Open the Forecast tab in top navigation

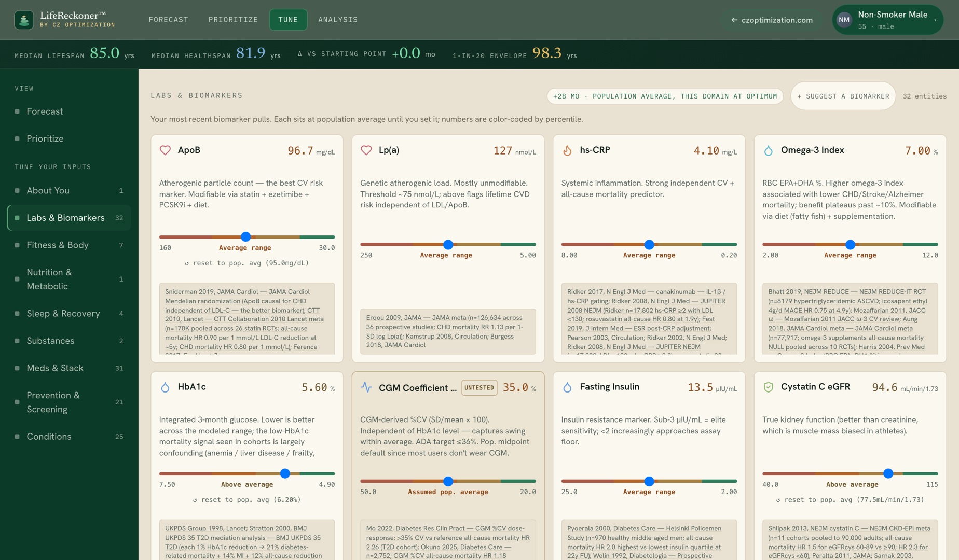[169, 20]
